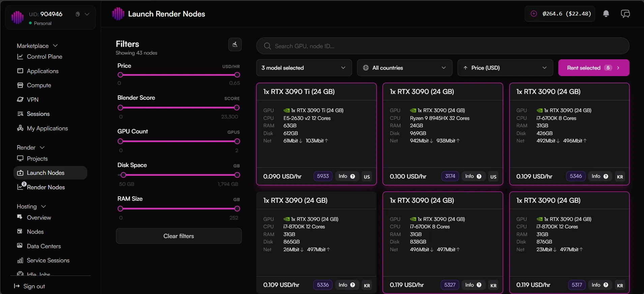Click the Projects monitor icon

[20, 159]
